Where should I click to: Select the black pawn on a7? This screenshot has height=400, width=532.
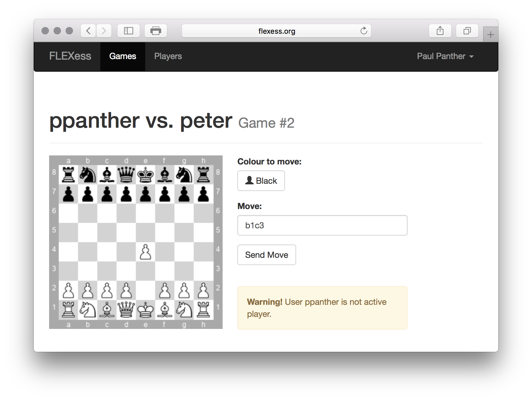point(68,194)
